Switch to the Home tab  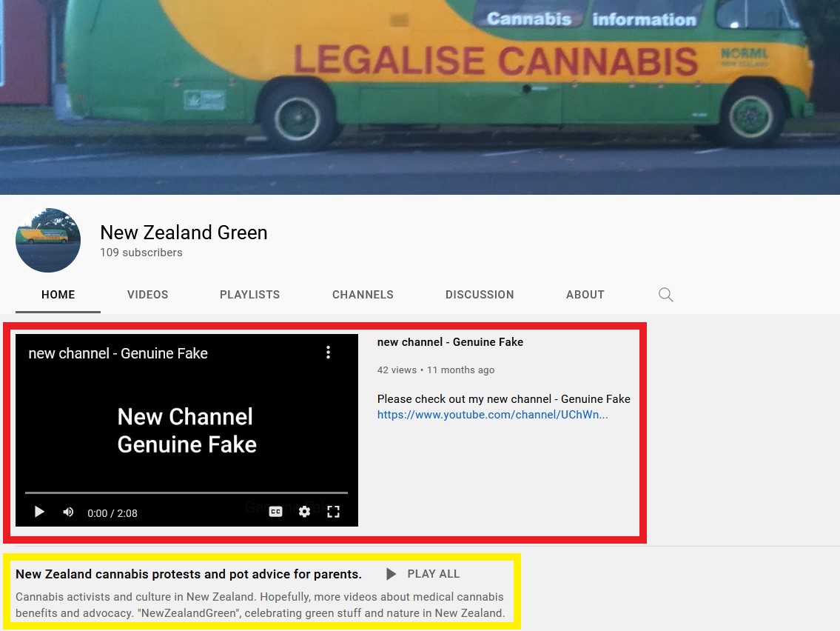pos(58,295)
